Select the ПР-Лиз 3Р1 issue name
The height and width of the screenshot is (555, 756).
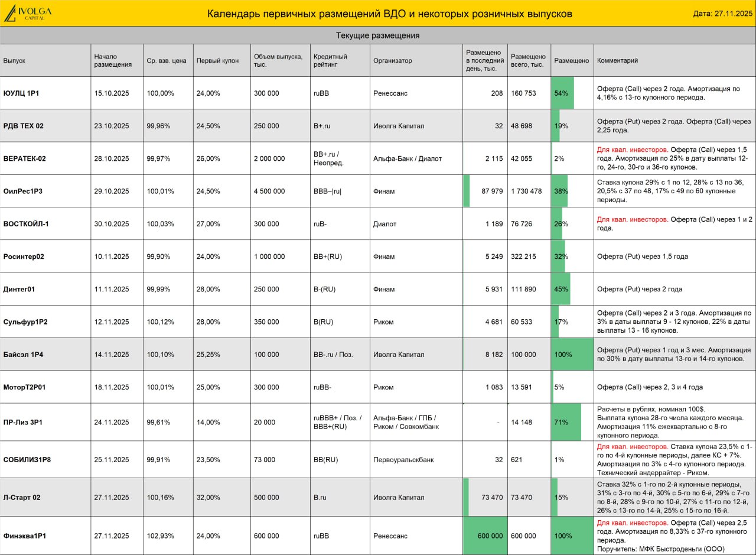click(x=22, y=422)
